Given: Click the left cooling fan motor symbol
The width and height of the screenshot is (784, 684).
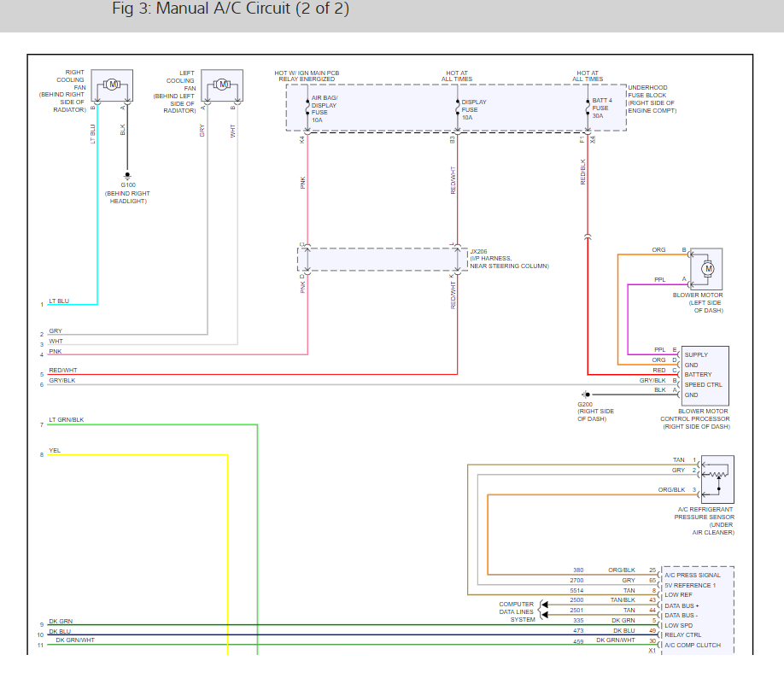Looking at the screenshot, I should 222,85.
